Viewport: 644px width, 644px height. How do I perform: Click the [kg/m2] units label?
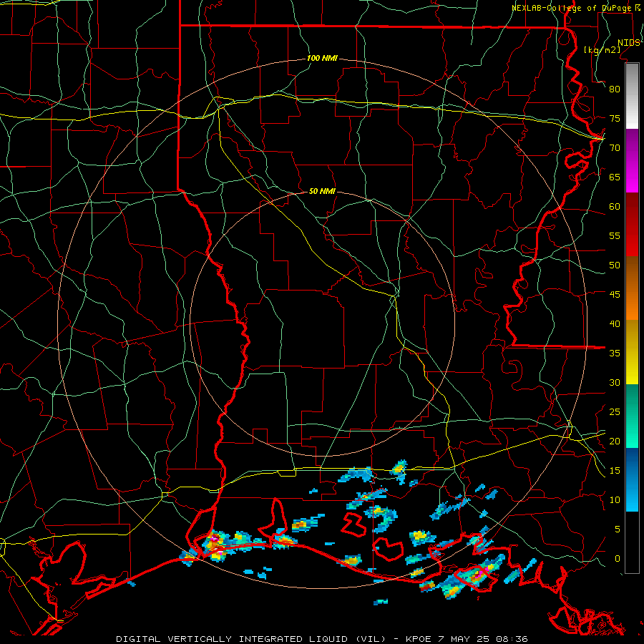tap(602, 50)
